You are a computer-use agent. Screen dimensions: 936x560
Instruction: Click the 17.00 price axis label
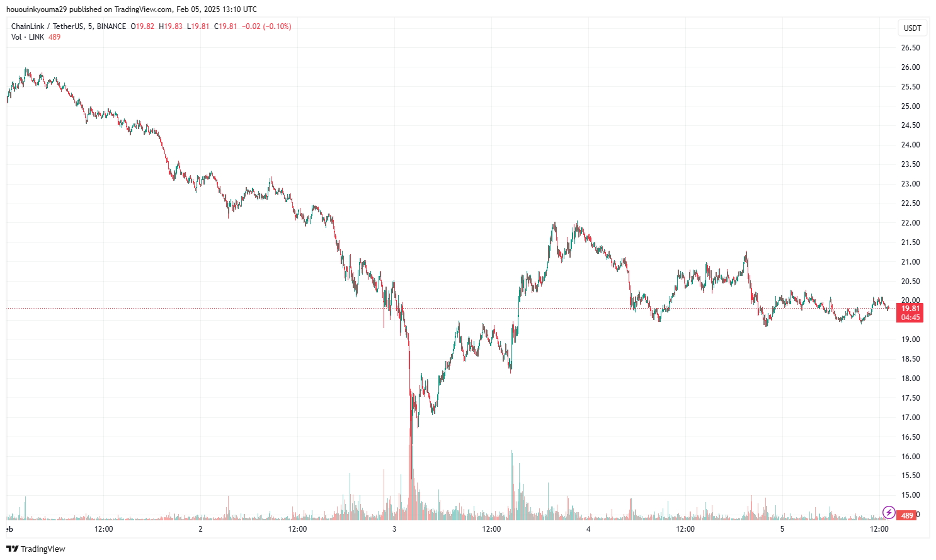coord(910,418)
